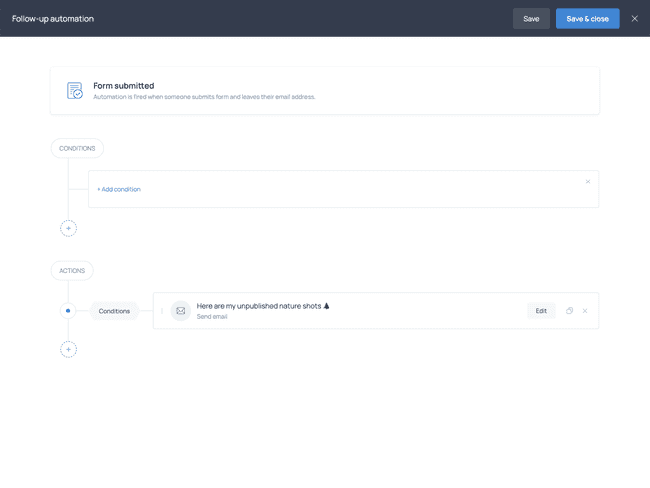Viewport: 650px width, 488px height.
Task: Select the CONDITIONS section label
Action: (x=77, y=148)
